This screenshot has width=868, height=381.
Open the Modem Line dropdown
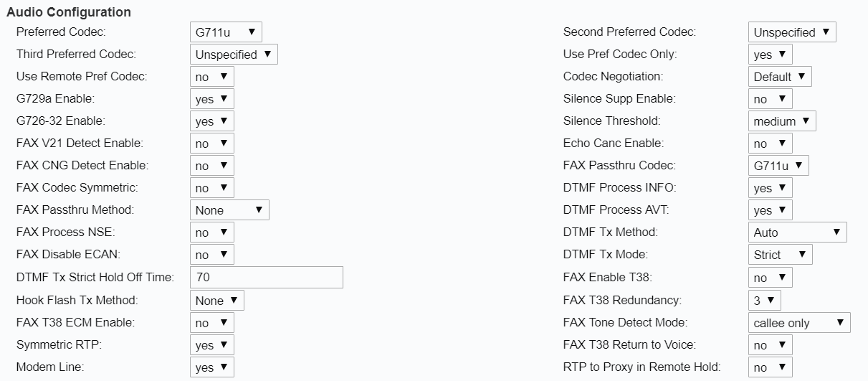point(211,367)
